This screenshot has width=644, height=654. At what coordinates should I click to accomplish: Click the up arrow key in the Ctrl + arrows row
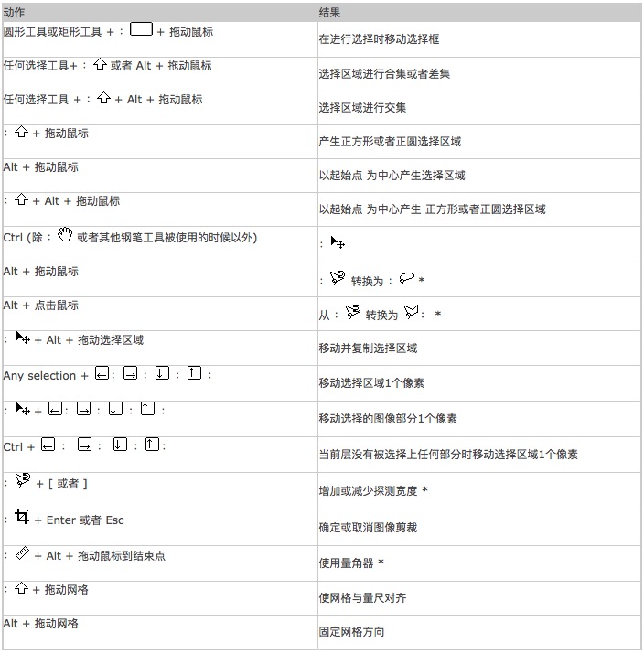point(153,445)
